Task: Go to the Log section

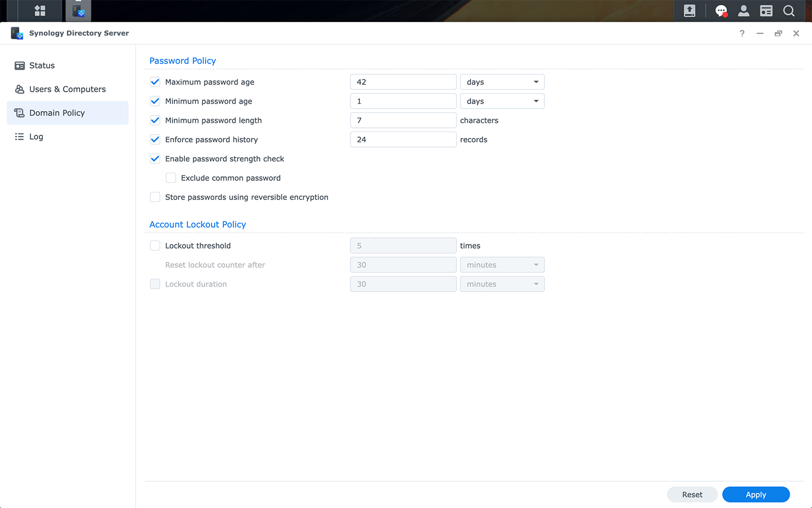Action: pos(36,136)
